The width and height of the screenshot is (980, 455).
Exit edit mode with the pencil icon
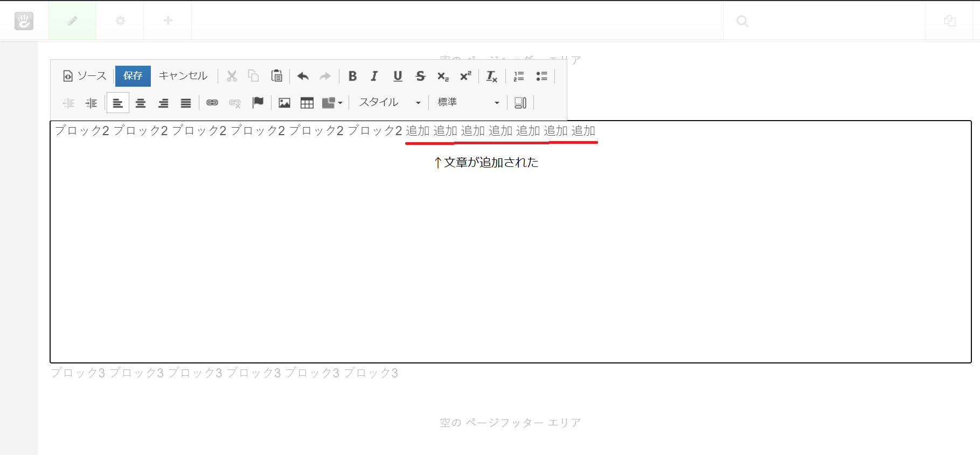pyautogui.click(x=72, y=20)
